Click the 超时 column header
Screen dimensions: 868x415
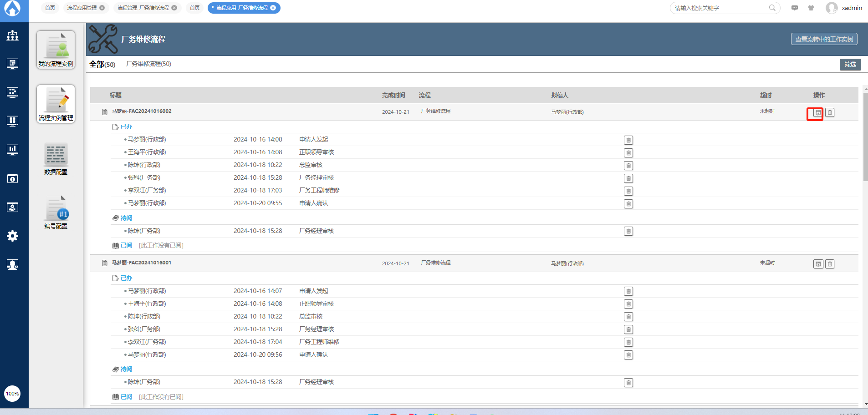point(766,95)
